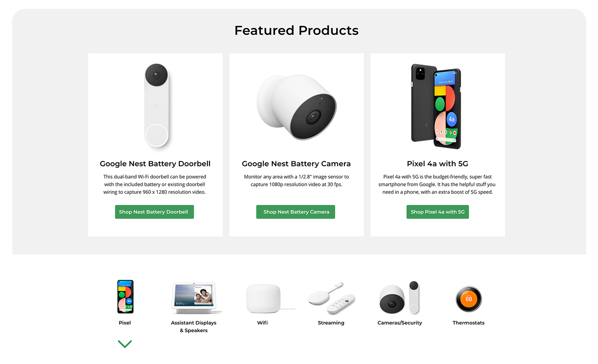Click the Google Nest Battery Doorbell title
The width and height of the screenshot is (598, 364).
coord(155,164)
